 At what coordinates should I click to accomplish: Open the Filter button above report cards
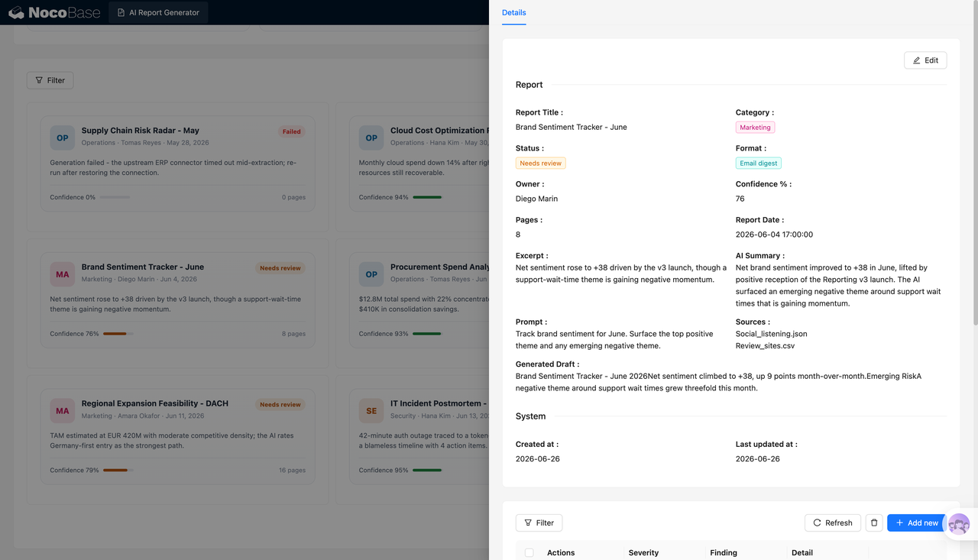click(x=50, y=80)
